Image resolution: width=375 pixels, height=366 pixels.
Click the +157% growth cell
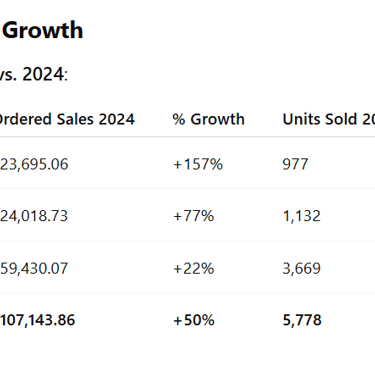tap(198, 164)
